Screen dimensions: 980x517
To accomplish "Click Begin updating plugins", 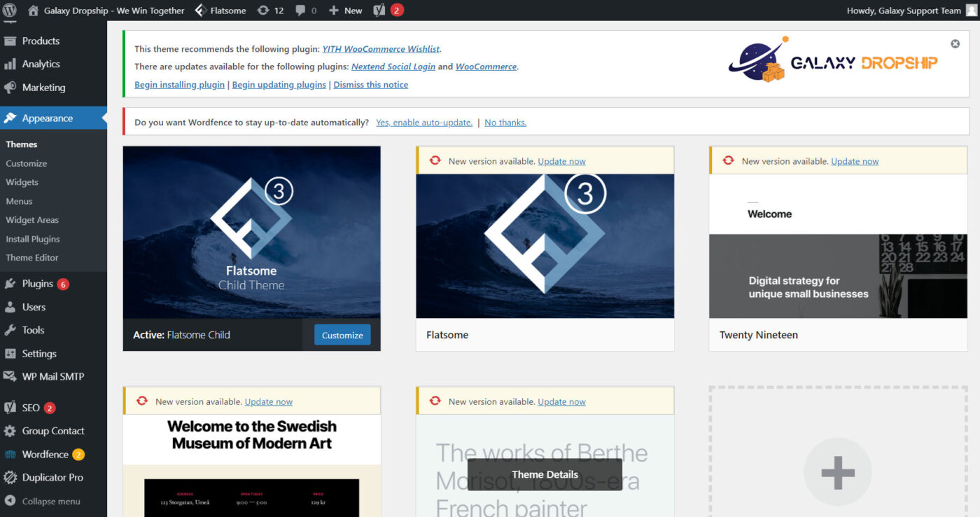I will click(279, 85).
